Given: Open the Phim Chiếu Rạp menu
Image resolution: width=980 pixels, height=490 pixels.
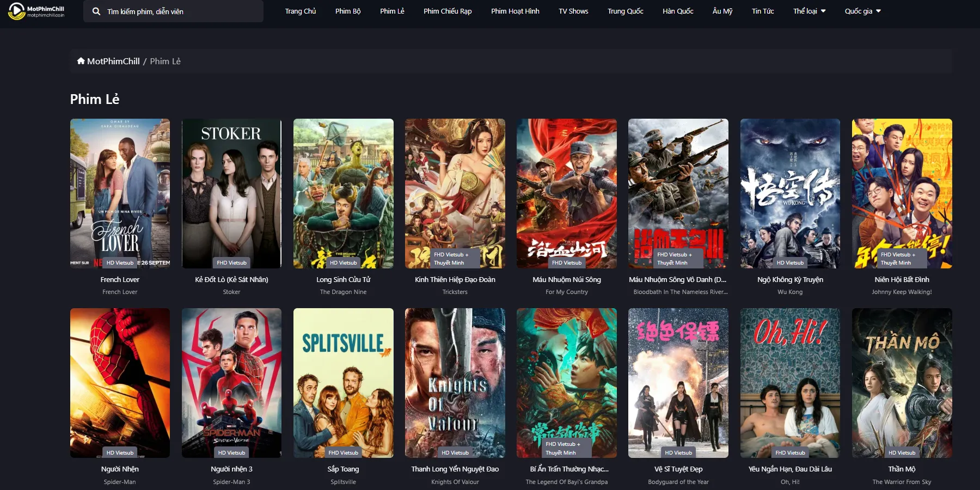Looking at the screenshot, I should coord(448,11).
